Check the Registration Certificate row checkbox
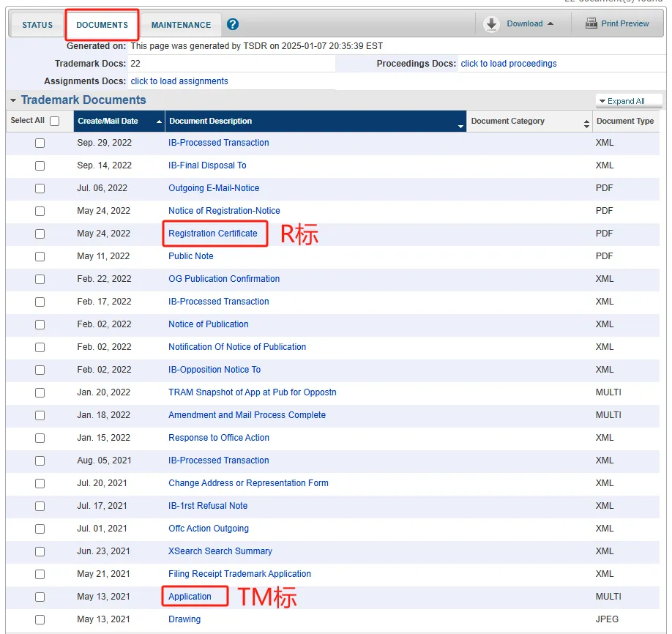The width and height of the screenshot is (672, 634). coord(40,234)
